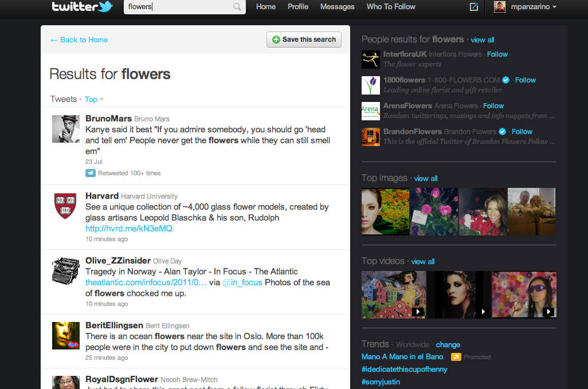Open Olive_ZZinsider username link
This screenshot has width=588, height=389.
pyautogui.click(x=118, y=261)
